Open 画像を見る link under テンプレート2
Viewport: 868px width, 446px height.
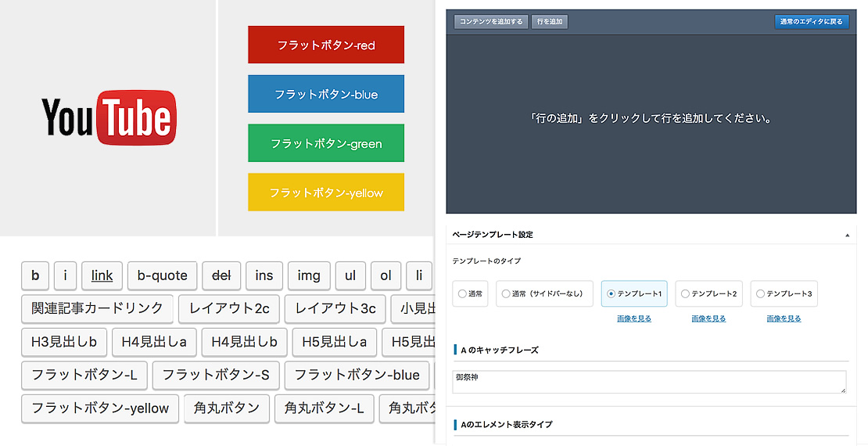[x=708, y=318]
